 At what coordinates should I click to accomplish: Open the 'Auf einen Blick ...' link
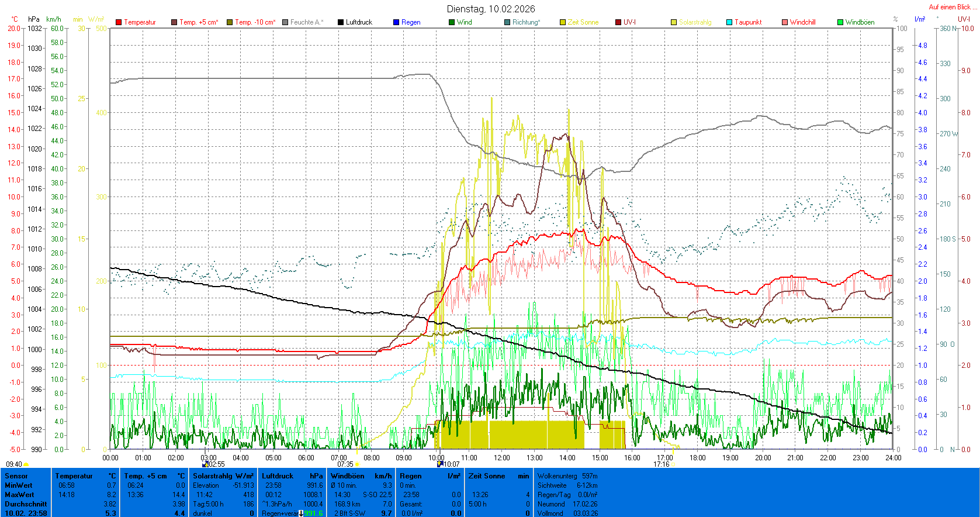pyautogui.click(x=953, y=7)
